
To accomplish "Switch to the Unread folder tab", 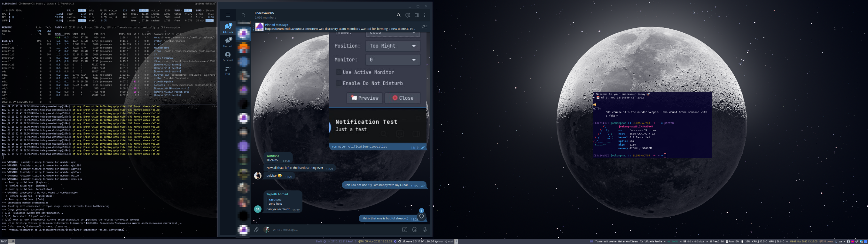I will 228,42.
